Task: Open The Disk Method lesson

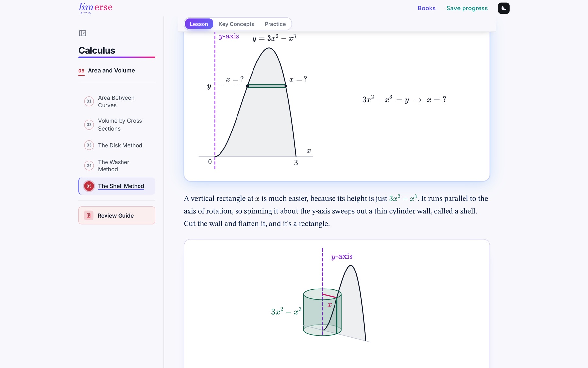Action: click(117, 145)
